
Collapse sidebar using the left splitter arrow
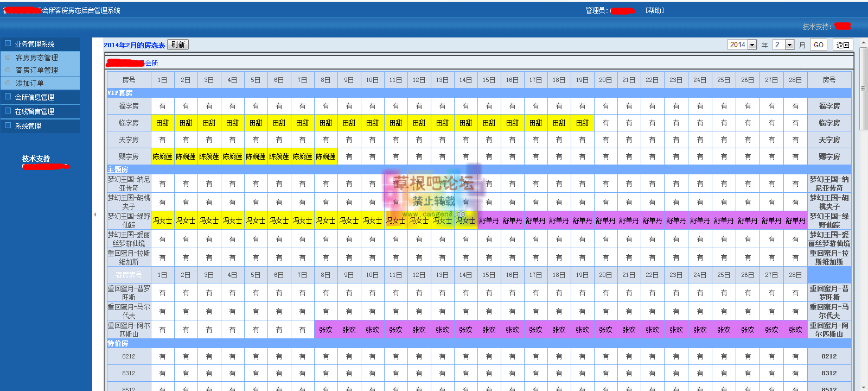95,215
